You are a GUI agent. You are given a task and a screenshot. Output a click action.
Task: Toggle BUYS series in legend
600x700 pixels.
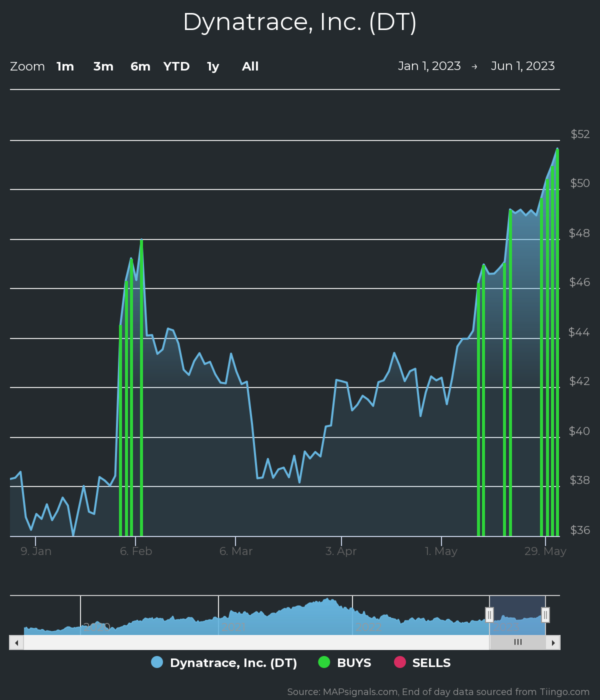[x=344, y=662]
